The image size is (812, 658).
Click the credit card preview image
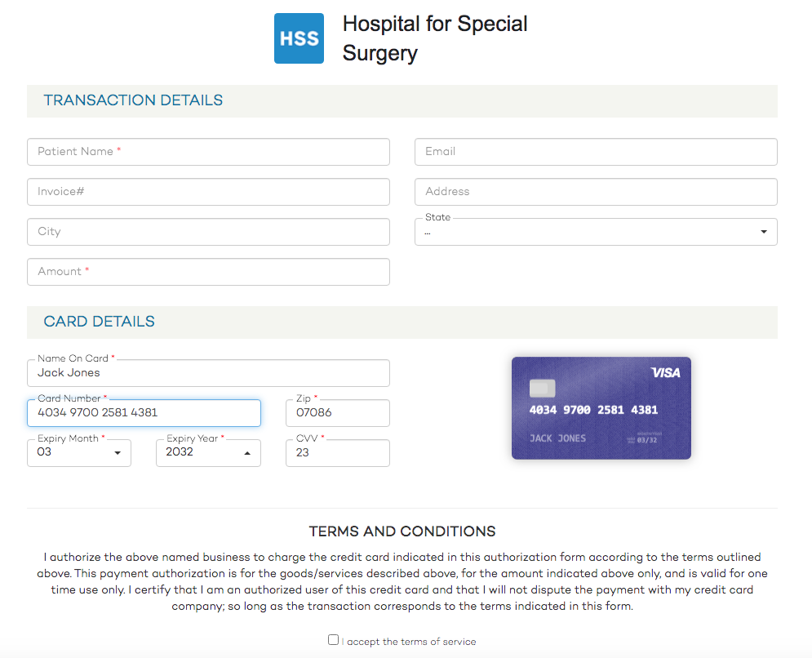pos(601,407)
